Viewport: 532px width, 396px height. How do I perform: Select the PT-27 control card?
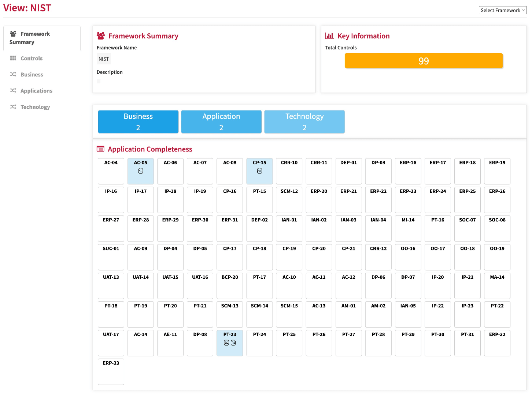348,343
